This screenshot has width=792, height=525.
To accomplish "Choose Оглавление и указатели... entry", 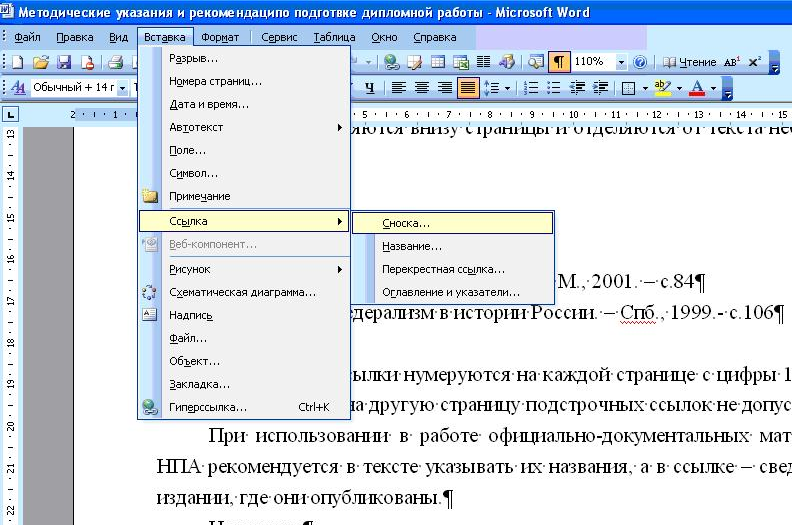I will [x=453, y=292].
